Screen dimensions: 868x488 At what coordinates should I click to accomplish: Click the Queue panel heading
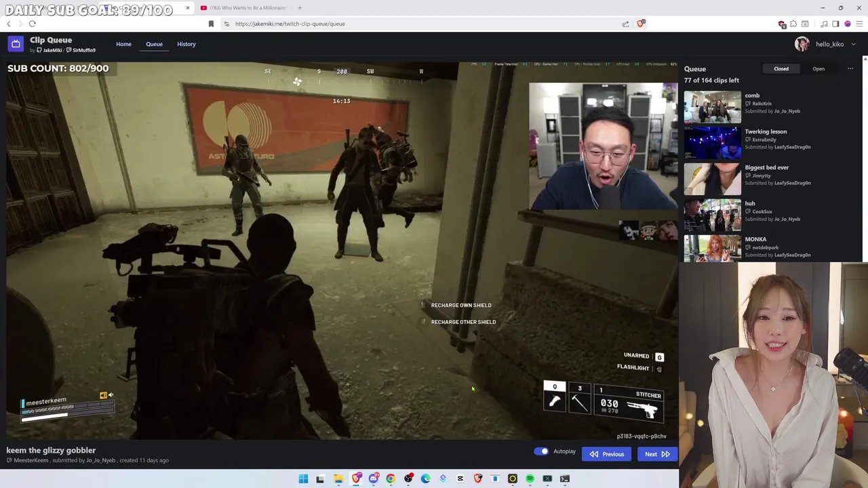695,68
